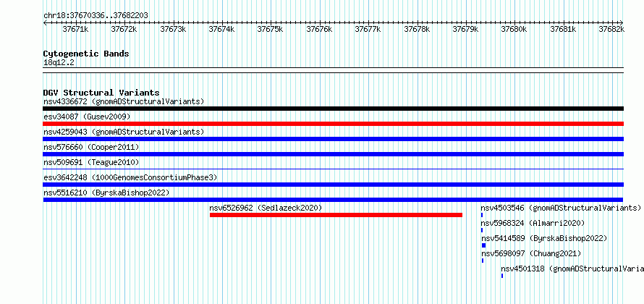This screenshot has width=644, height=304.
Task: Click the 37682k ruler tick label
Action: click(x=611, y=29)
